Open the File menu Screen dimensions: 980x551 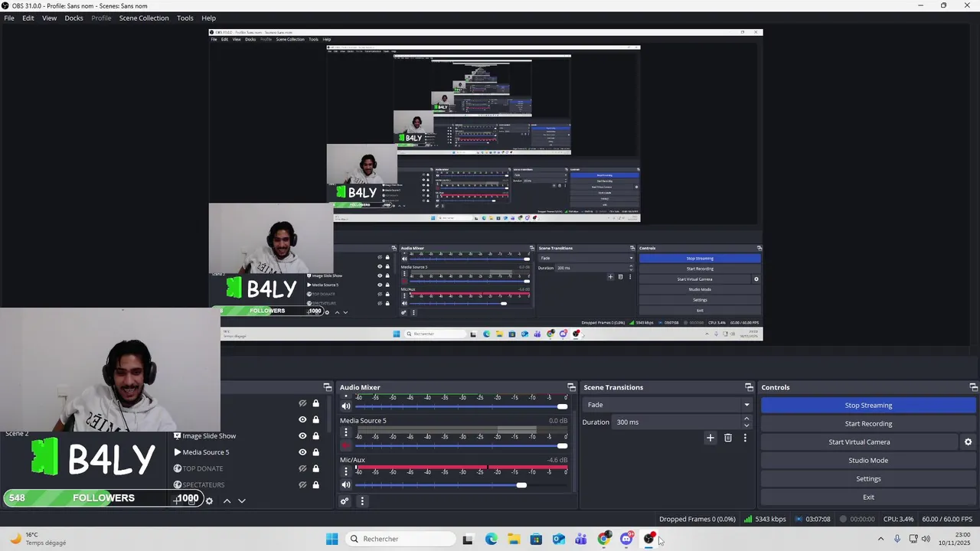(x=9, y=18)
